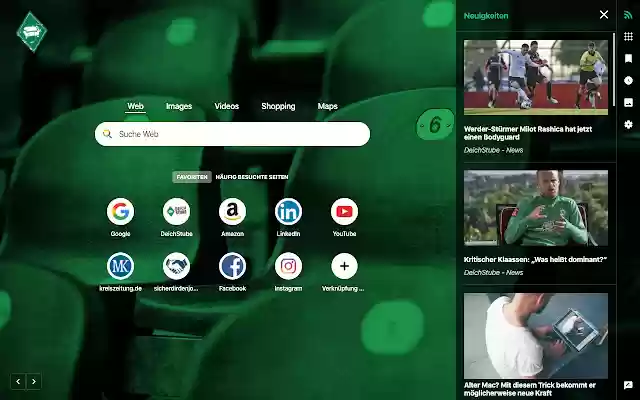Click the Werder Bremen diamond logo
Image resolution: width=640 pixels, height=400 pixels.
(32, 31)
